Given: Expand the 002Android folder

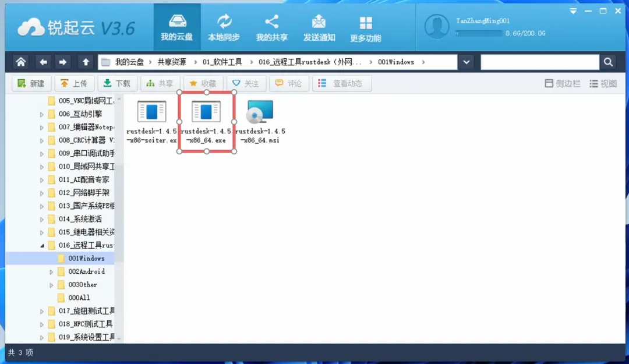Looking at the screenshot, I should point(51,272).
